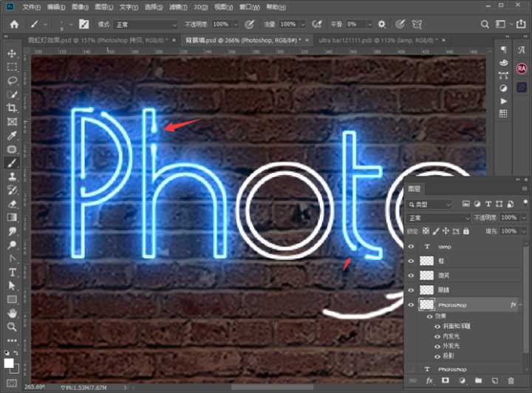The height and width of the screenshot is (393, 532).
Task: Select the Eraser tool
Action: point(12,204)
